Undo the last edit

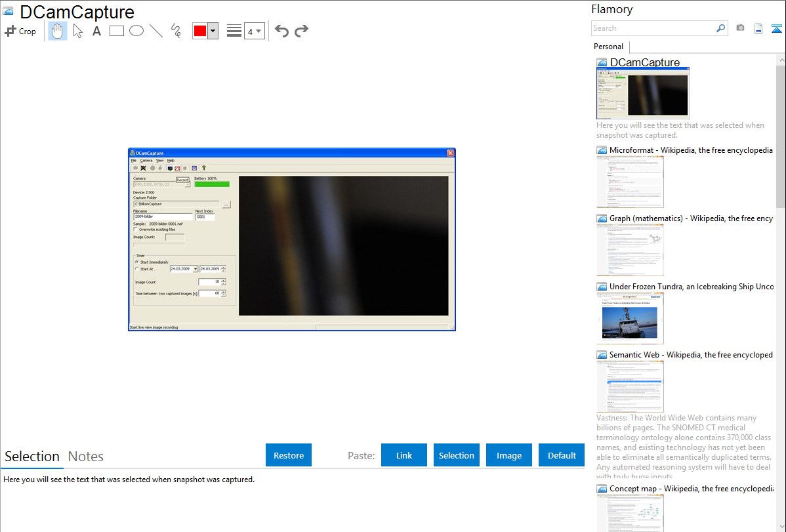point(281,31)
